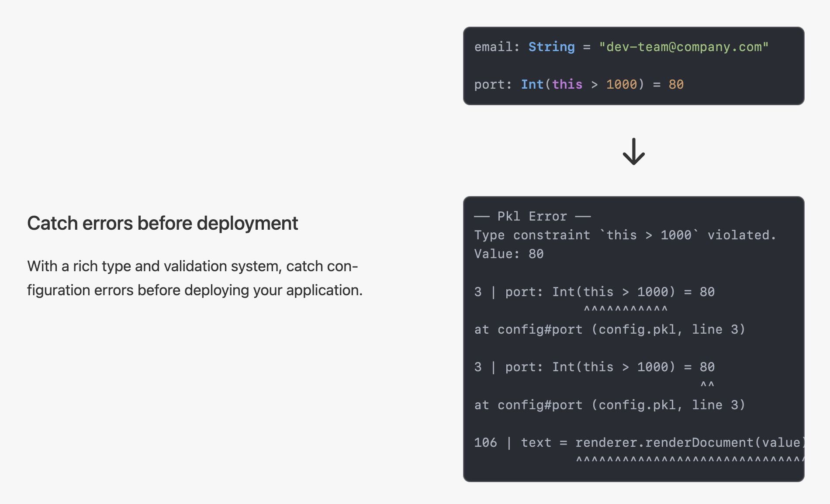Click the 'Value: 80' line
The height and width of the screenshot is (504, 830).
tap(509, 254)
